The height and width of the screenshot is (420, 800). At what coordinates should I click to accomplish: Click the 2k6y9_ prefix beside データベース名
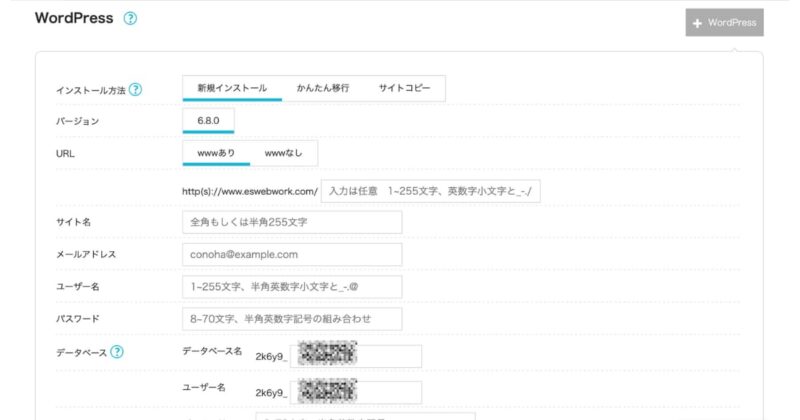271,357
